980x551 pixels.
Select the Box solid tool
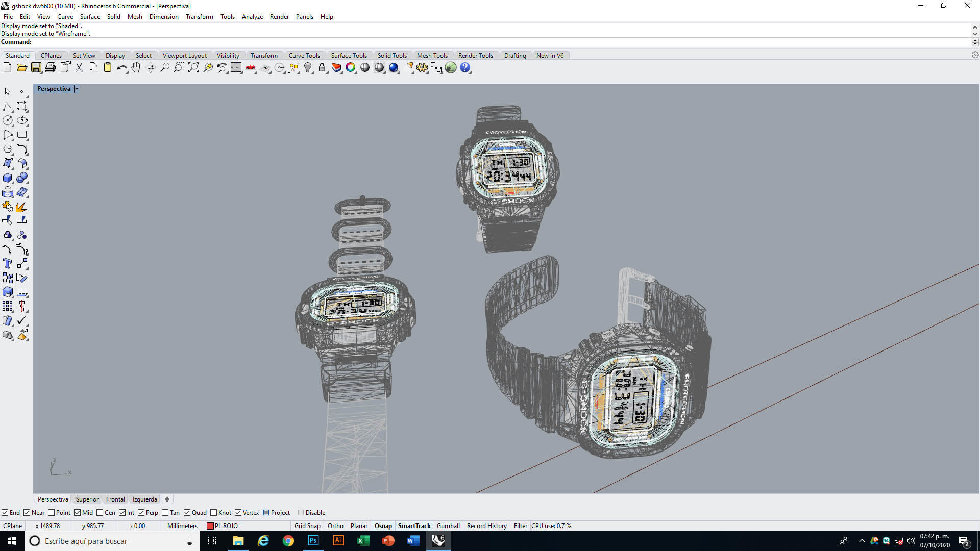click(x=8, y=178)
